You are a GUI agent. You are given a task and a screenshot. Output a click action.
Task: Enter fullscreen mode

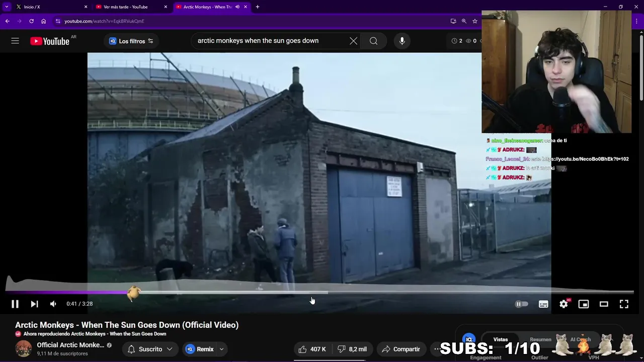pos(624,304)
